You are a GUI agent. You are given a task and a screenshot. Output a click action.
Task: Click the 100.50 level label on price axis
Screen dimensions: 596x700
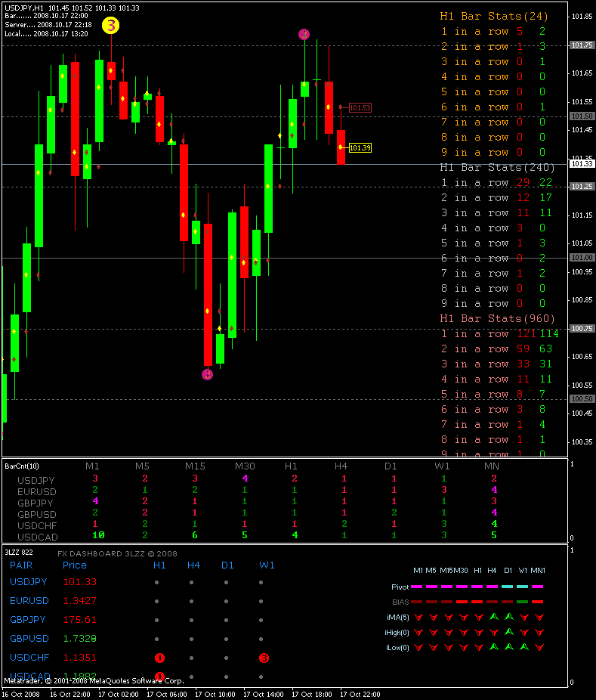(582, 398)
